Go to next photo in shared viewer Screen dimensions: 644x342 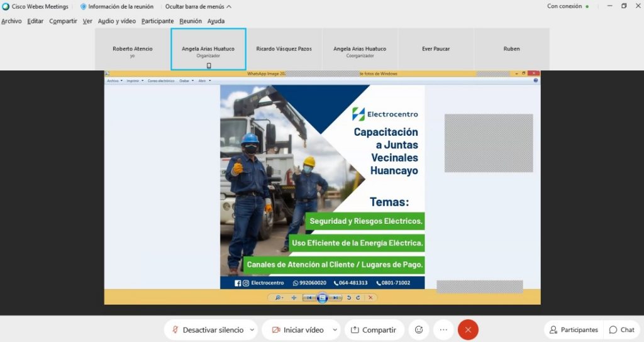(336, 297)
